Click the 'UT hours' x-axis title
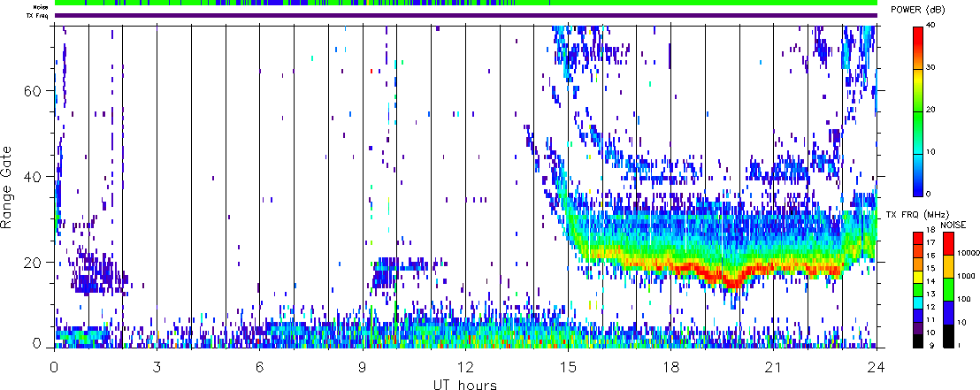Image resolution: width=980 pixels, height=390 pixels. click(x=465, y=385)
